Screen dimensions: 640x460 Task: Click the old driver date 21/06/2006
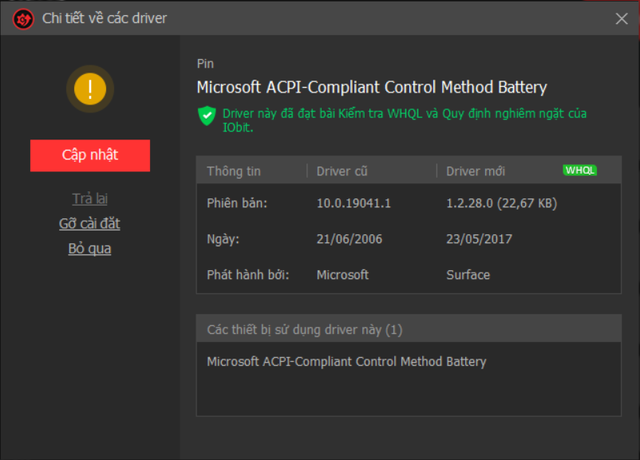pos(350,240)
